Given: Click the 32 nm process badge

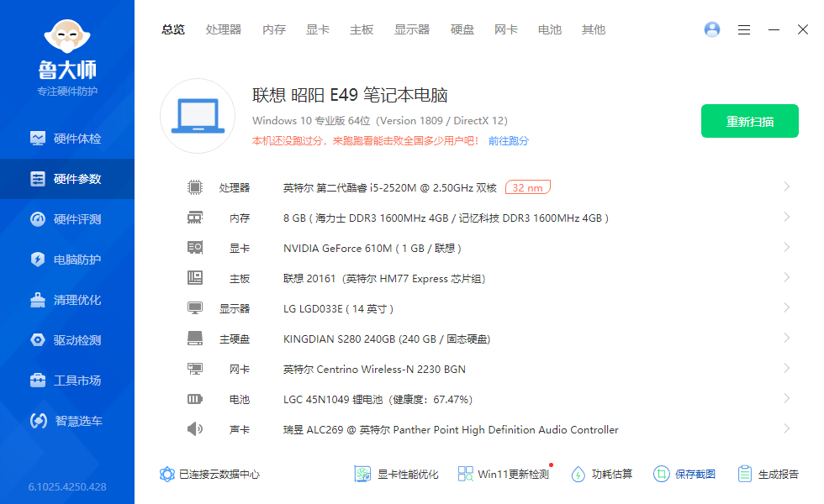Looking at the screenshot, I should click(528, 187).
